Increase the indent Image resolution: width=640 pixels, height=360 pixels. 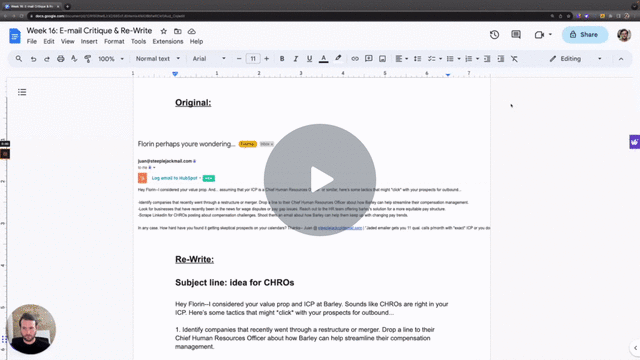(x=501, y=59)
